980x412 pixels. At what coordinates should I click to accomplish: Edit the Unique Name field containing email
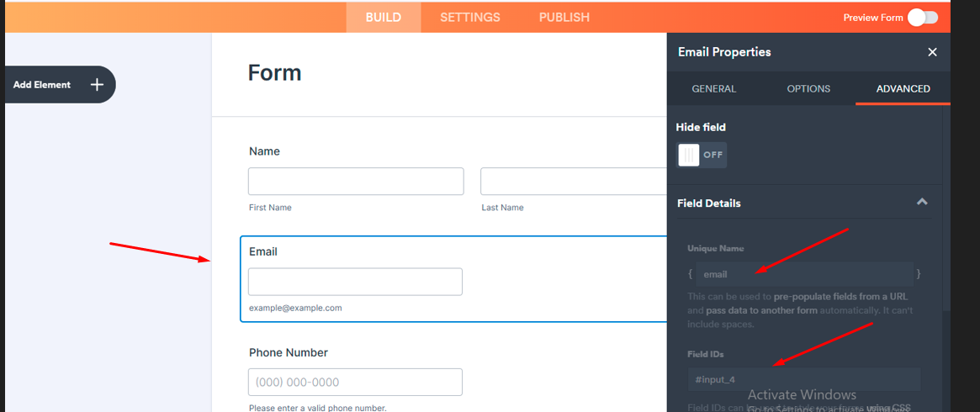pyautogui.click(x=803, y=274)
